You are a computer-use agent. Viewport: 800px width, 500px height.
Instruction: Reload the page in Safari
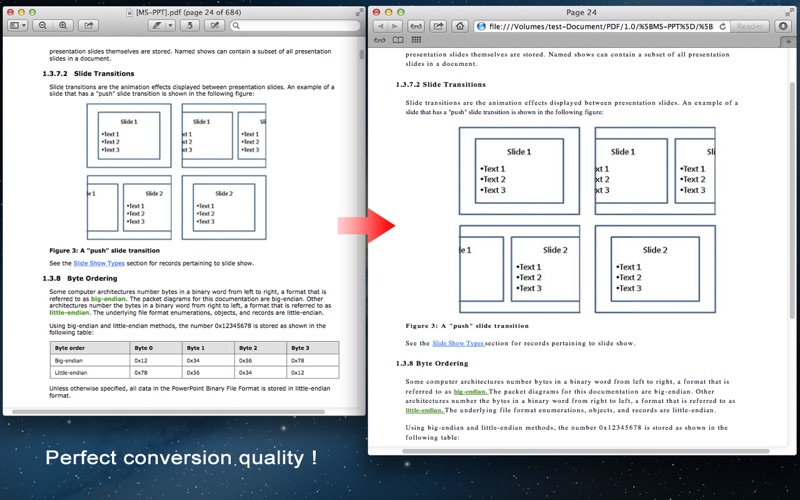(x=722, y=26)
